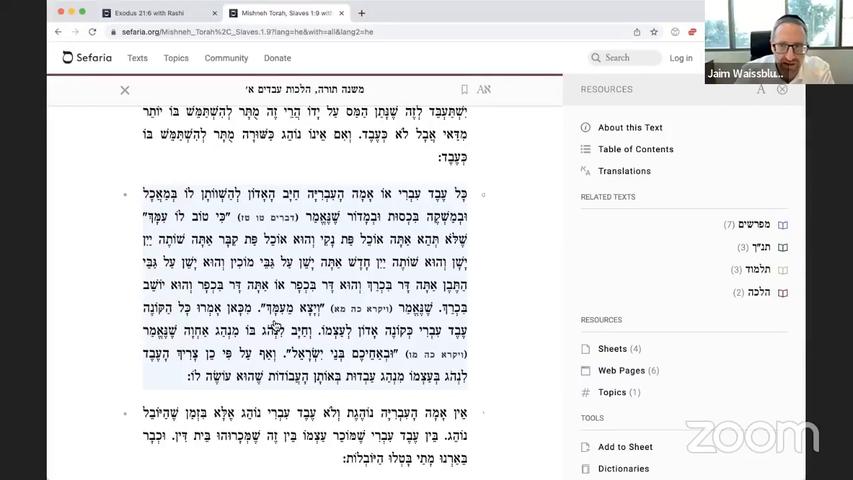Click the About this Text info icon
The height and width of the screenshot is (480, 853).
pyautogui.click(x=585, y=128)
